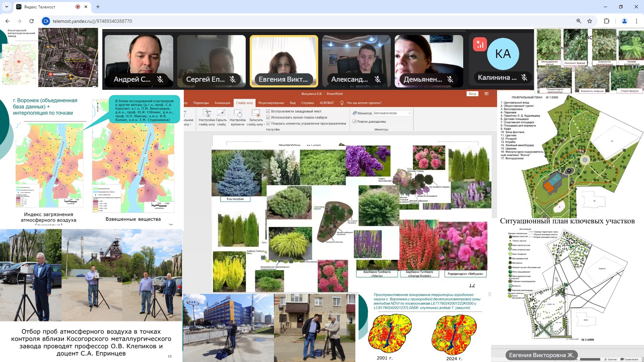
Task: Switch to the Рецензирование ribbon tab
Action: point(271,103)
